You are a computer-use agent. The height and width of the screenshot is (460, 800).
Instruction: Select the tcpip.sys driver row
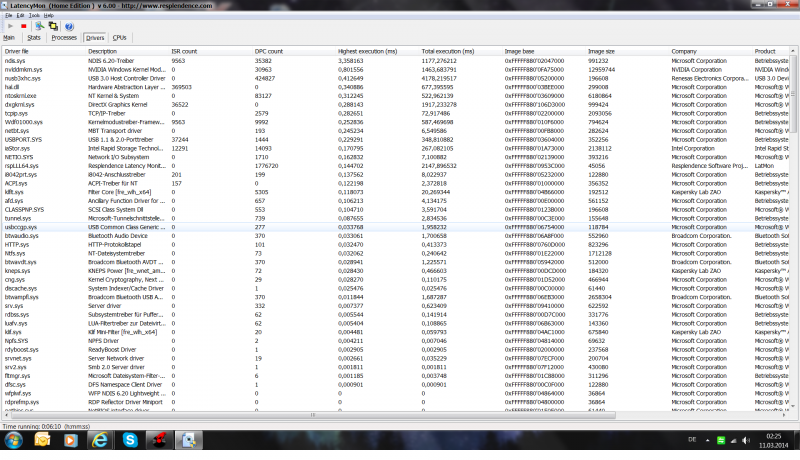click(x=395, y=113)
